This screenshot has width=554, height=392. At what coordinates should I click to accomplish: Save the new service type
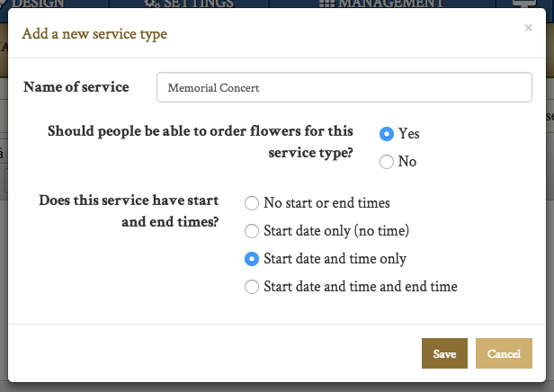444,354
